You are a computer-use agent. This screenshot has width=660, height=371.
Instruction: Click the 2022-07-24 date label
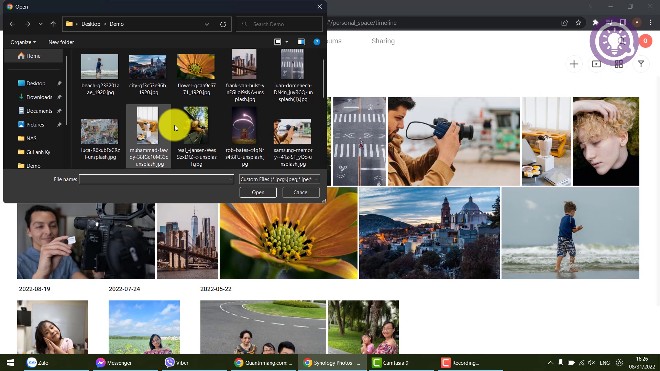click(x=124, y=289)
